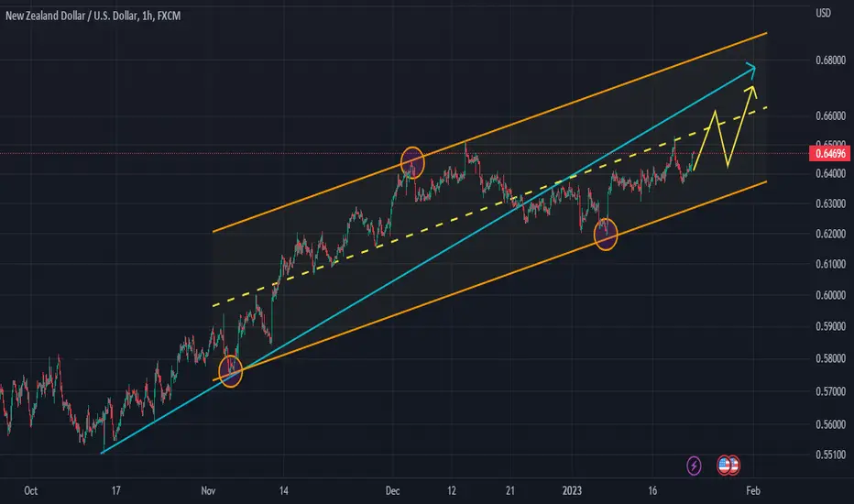Select the orange ellipse drawing above the Nov label

[230, 371]
